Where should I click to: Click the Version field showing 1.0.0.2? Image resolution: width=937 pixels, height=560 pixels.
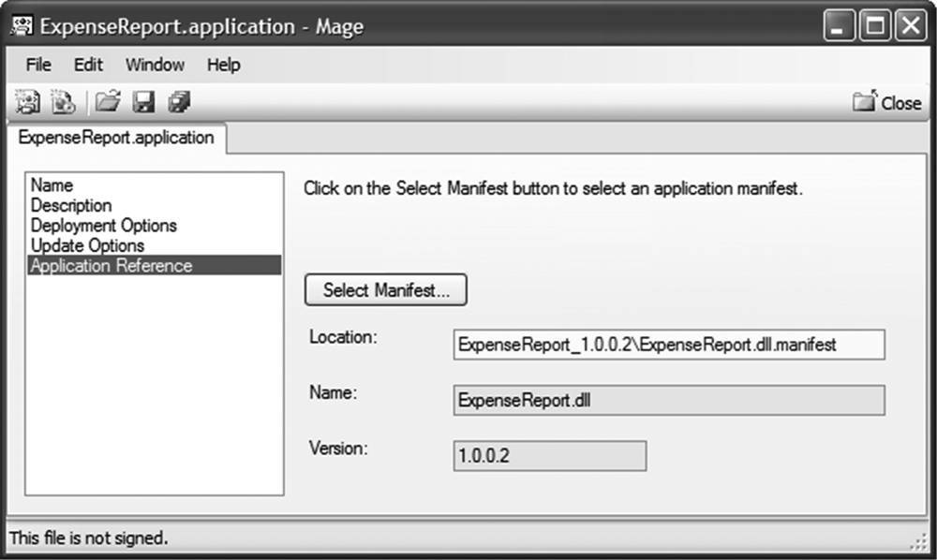[x=550, y=456]
